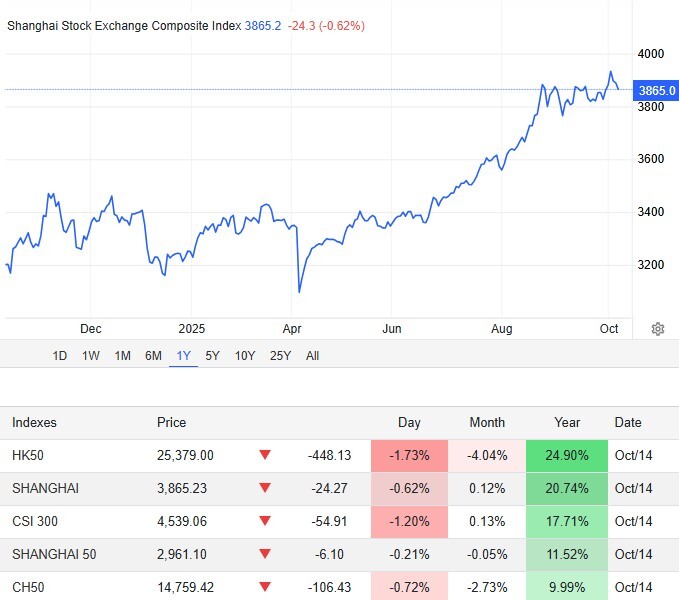
Task: Show All historical data range
Action: click(x=313, y=355)
